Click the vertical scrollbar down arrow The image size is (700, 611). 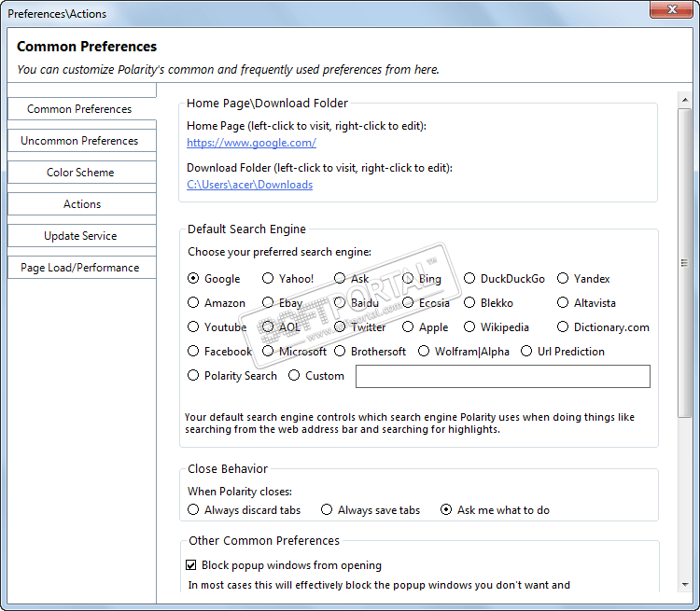686,584
